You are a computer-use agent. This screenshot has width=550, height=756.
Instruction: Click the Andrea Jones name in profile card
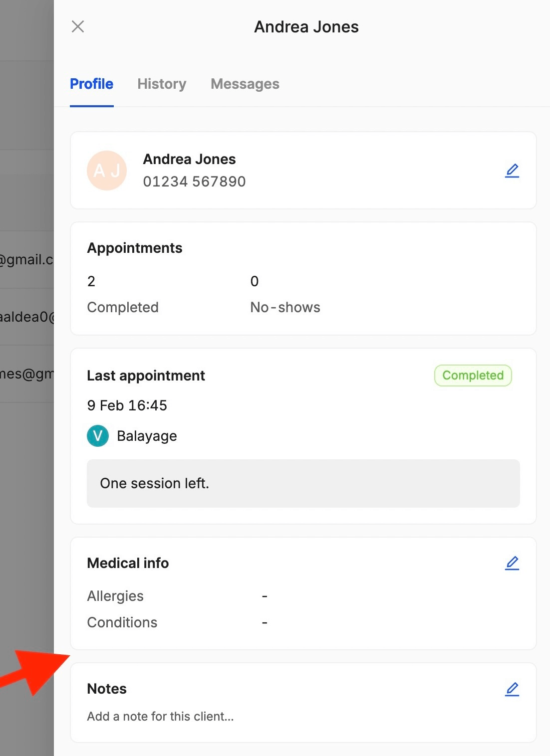pyautogui.click(x=189, y=159)
